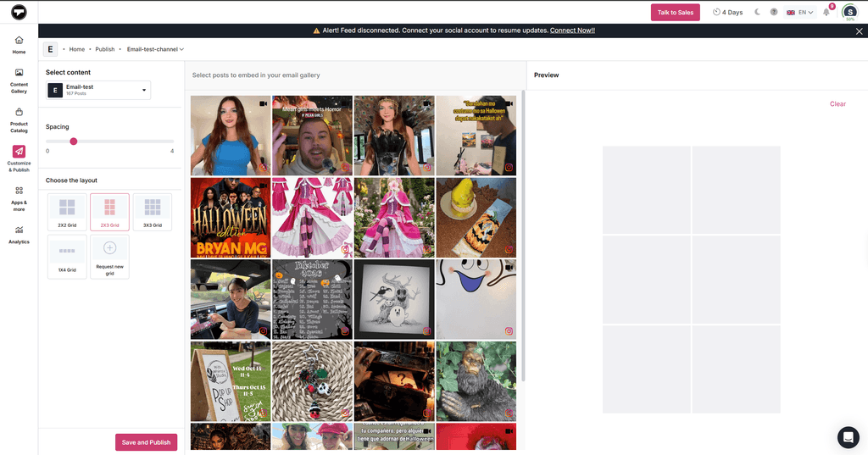Select the ladybug keychain post
The image size is (868, 455).
pos(312,381)
